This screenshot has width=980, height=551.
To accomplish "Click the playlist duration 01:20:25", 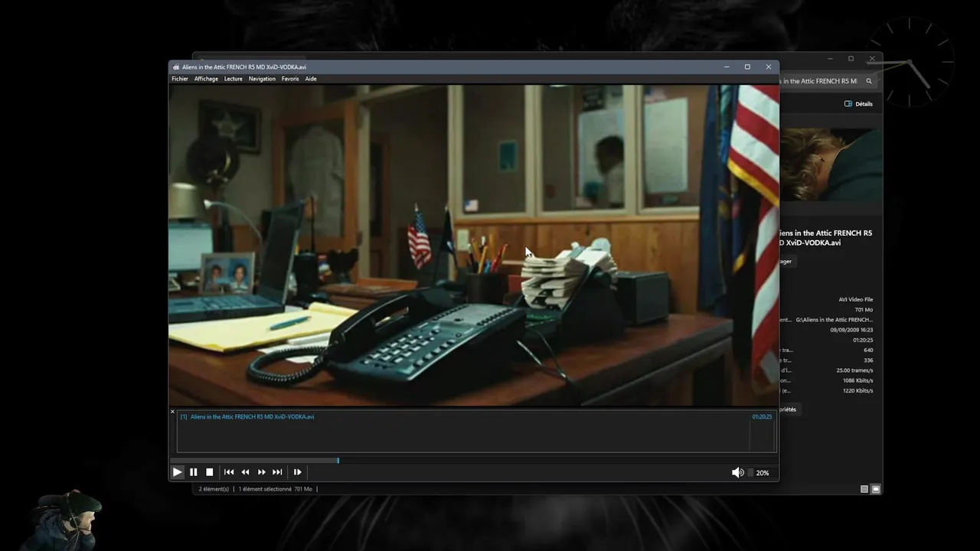I will click(x=762, y=417).
